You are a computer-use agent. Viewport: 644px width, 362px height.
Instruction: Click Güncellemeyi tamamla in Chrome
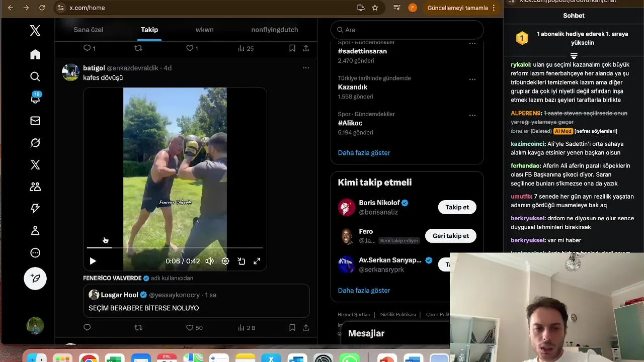click(x=457, y=8)
